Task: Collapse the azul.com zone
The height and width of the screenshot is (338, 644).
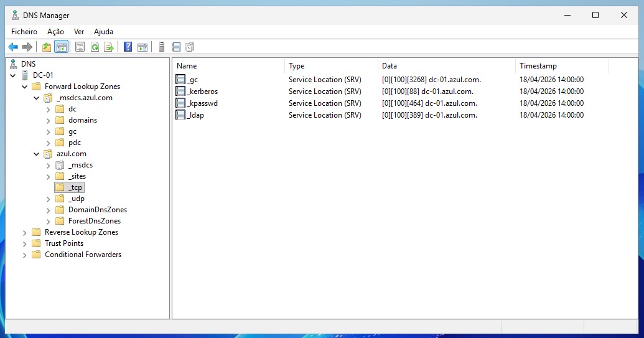Action: (x=37, y=154)
